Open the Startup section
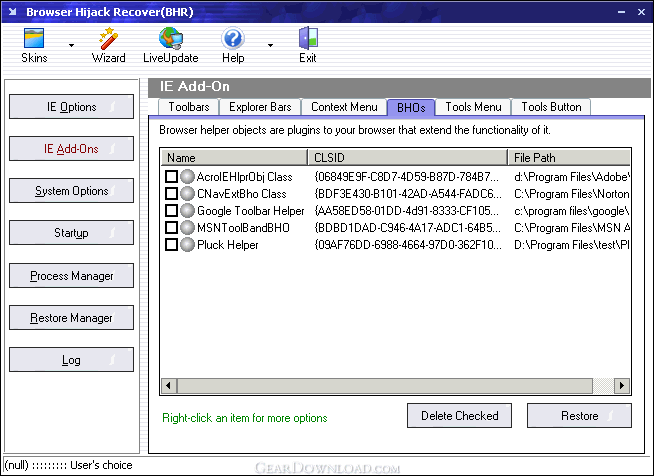The width and height of the screenshot is (654, 476). pyautogui.click(x=71, y=233)
